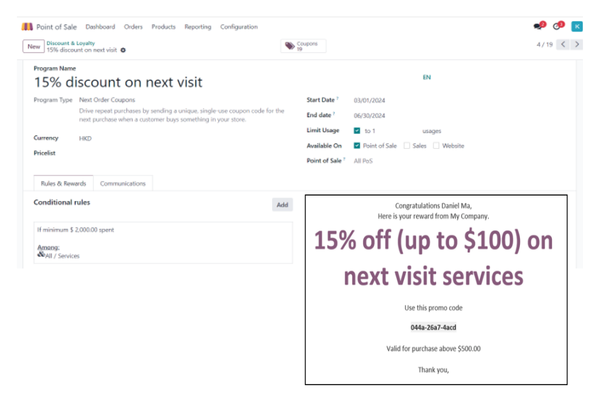Uncheck the Point of Sale availability checkbox
The image size is (600, 400).
(357, 146)
